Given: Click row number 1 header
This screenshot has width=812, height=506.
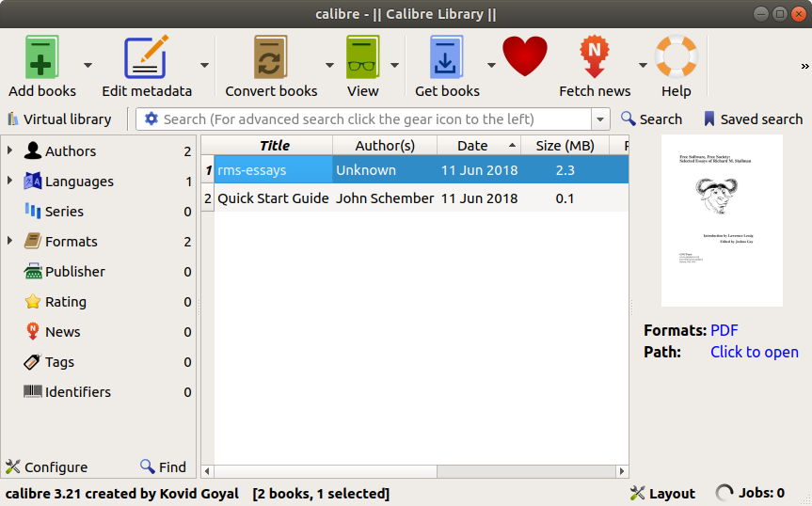Looking at the screenshot, I should [x=208, y=169].
